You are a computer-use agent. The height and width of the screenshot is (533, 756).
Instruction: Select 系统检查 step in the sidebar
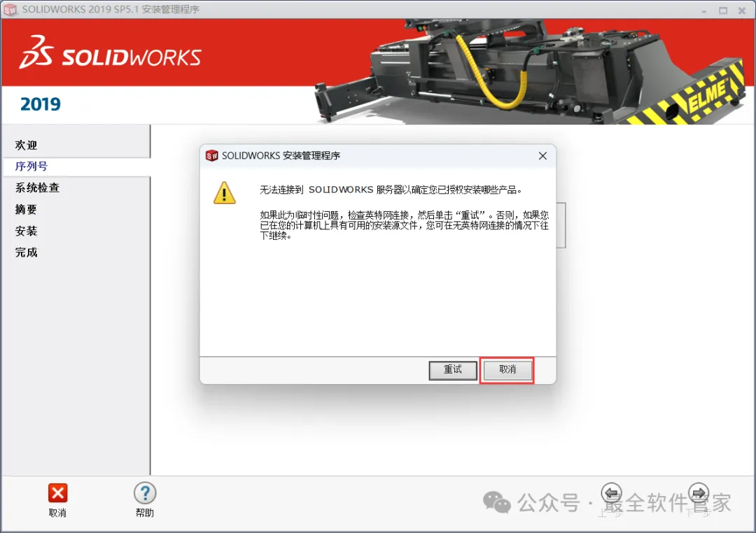pyautogui.click(x=37, y=187)
